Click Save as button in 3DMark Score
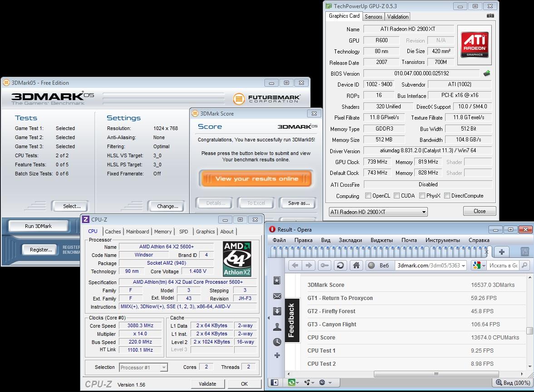Viewport: 534px width, 392px height. tap(299, 203)
